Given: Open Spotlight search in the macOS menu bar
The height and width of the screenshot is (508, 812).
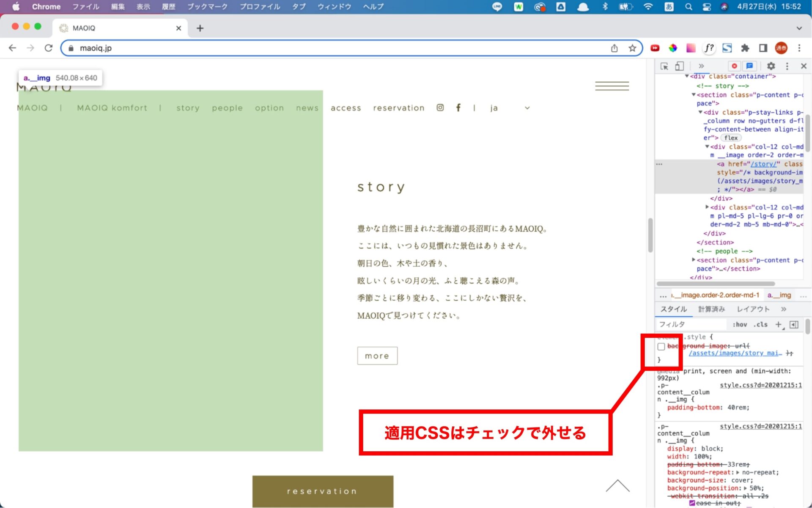Looking at the screenshot, I should coord(689,6).
